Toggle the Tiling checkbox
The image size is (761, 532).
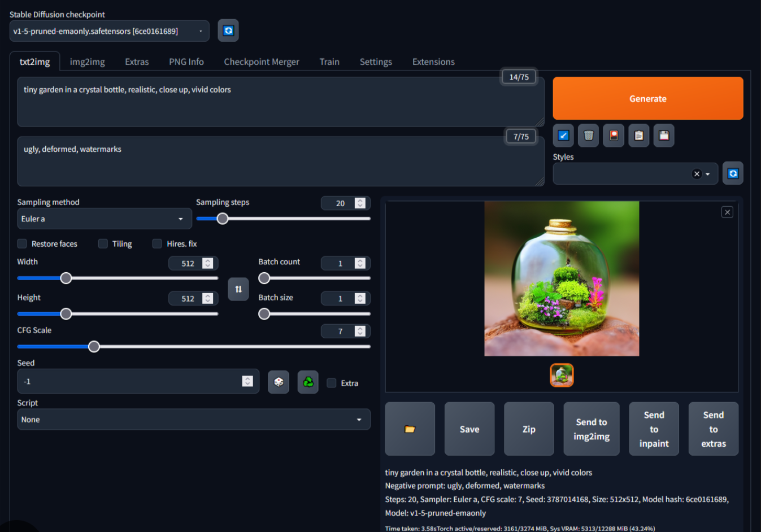(x=103, y=244)
